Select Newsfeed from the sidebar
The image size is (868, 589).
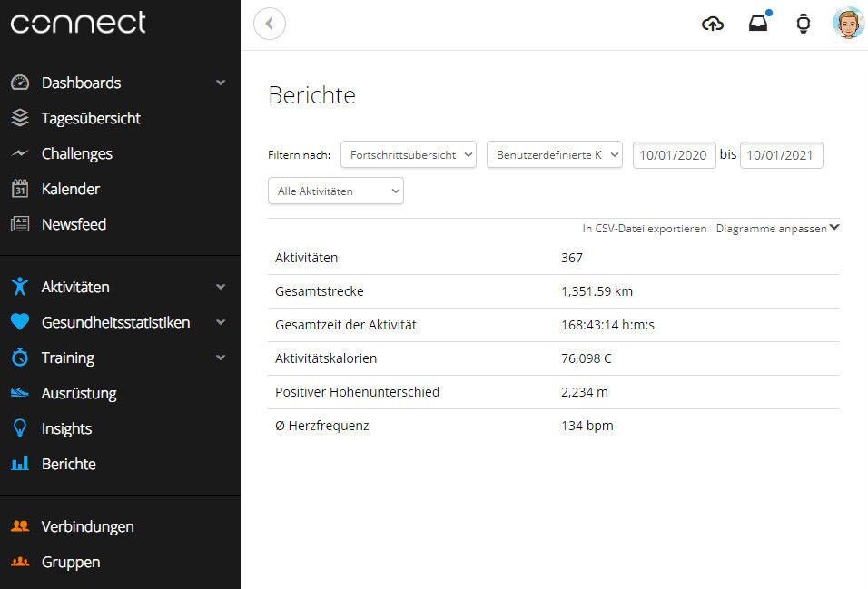tap(74, 224)
